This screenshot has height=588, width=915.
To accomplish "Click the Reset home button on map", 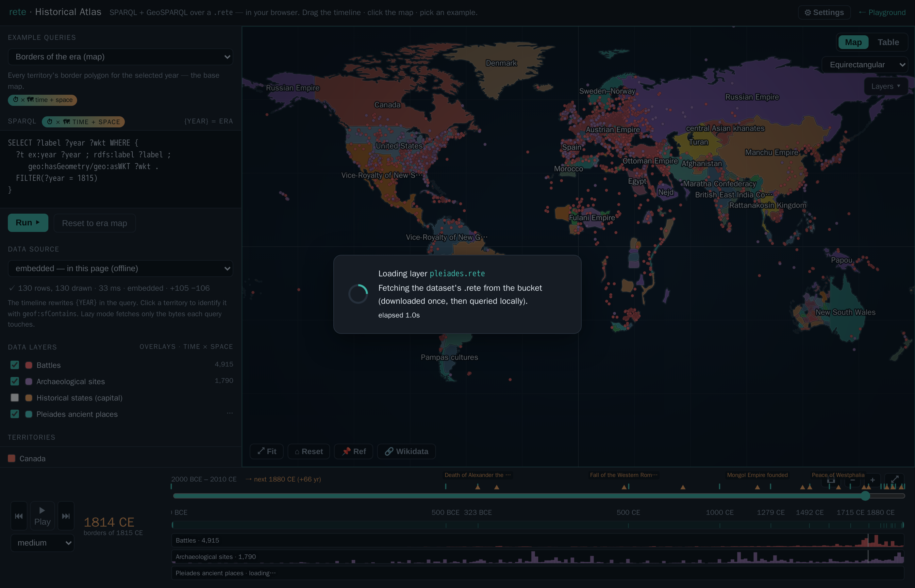I will tap(308, 451).
